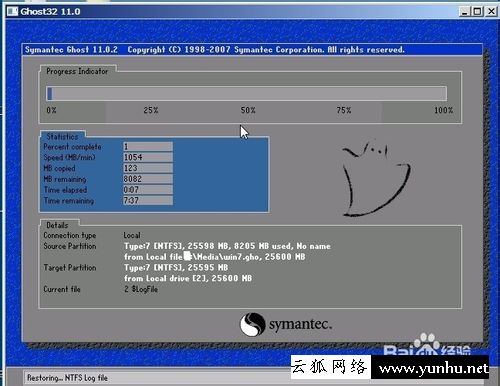Click the progress indicator bar
The height and width of the screenshot is (386, 500).
click(x=246, y=93)
